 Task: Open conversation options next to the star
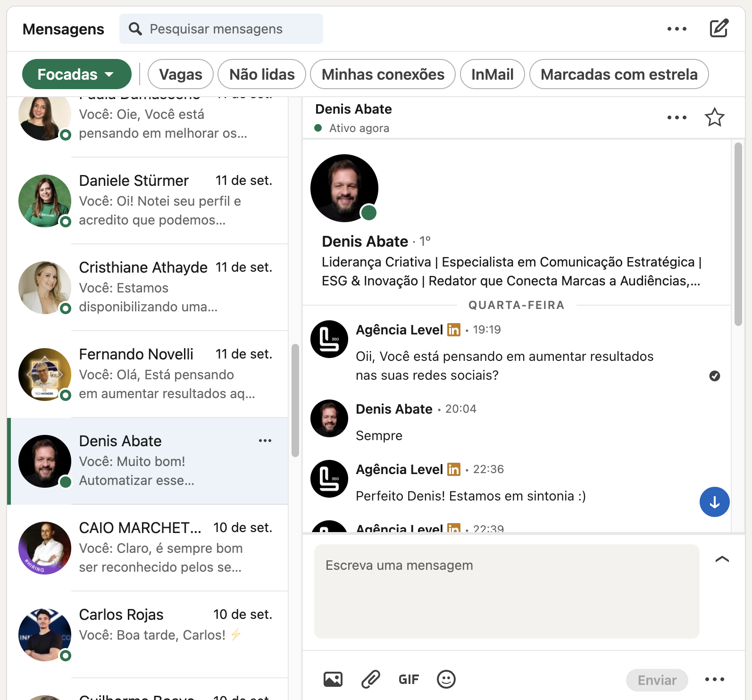(x=677, y=117)
